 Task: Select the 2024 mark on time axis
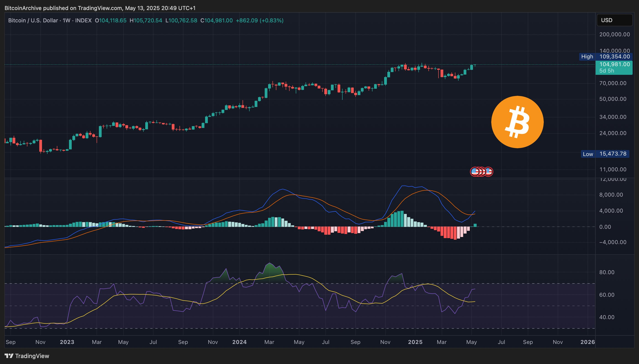click(239, 342)
